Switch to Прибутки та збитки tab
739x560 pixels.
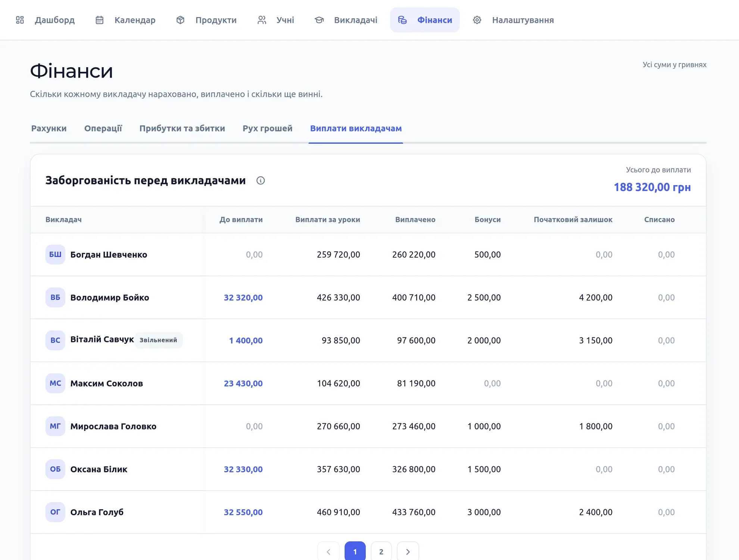coord(182,128)
